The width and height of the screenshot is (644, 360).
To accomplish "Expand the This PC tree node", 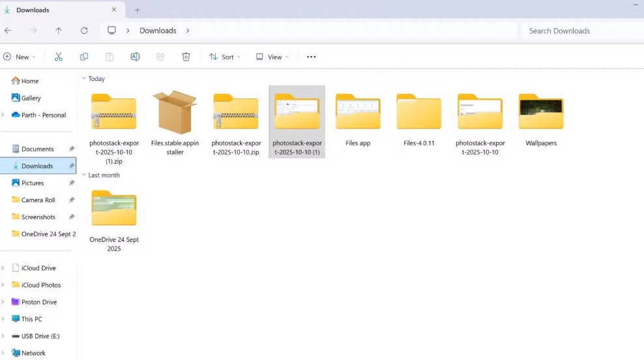I will coord(3,319).
